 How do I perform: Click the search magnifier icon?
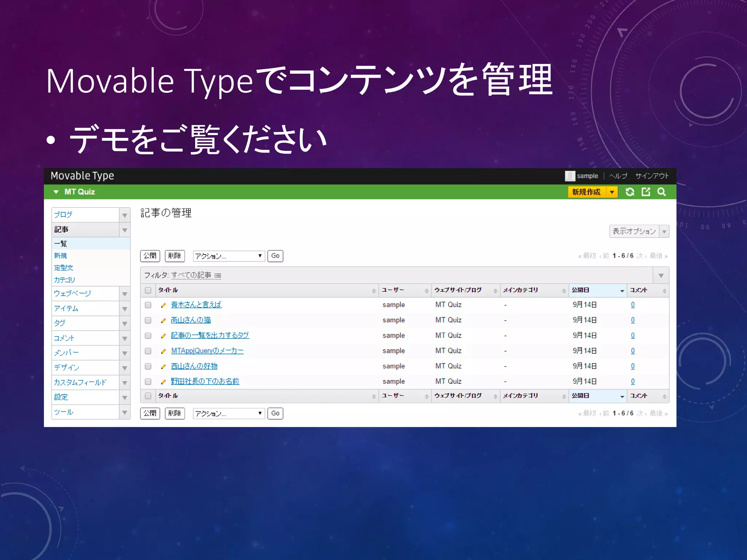(x=662, y=192)
